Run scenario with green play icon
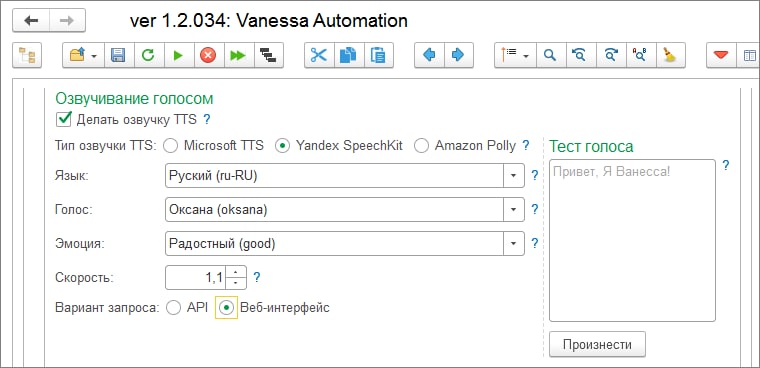Viewport: 760px width, 368px height. [x=178, y=55]
